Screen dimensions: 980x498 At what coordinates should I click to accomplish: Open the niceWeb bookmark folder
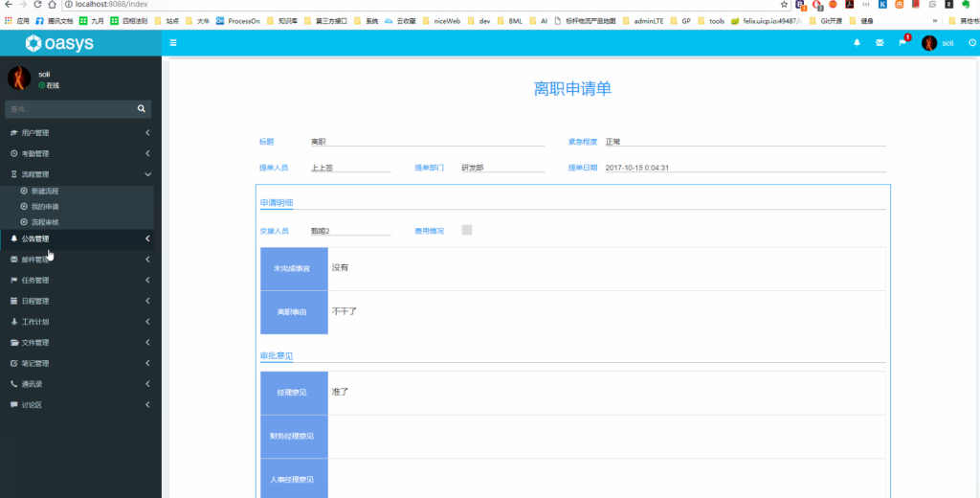tap(441, 21)
